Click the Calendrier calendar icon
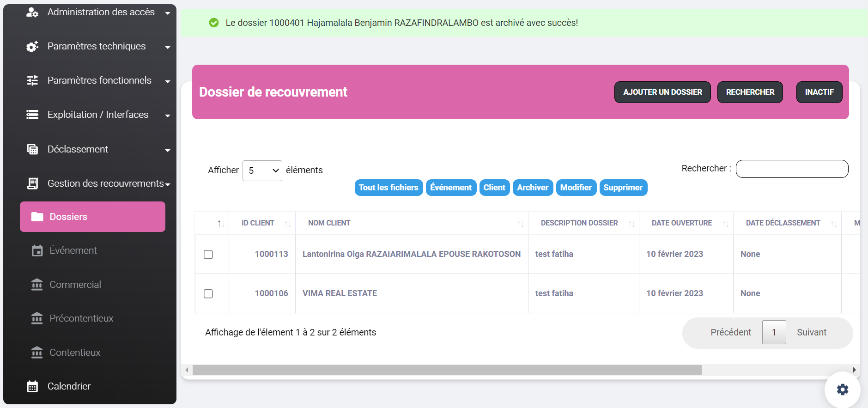This screenshot has width=868, height=408. (x=32, y=386)
